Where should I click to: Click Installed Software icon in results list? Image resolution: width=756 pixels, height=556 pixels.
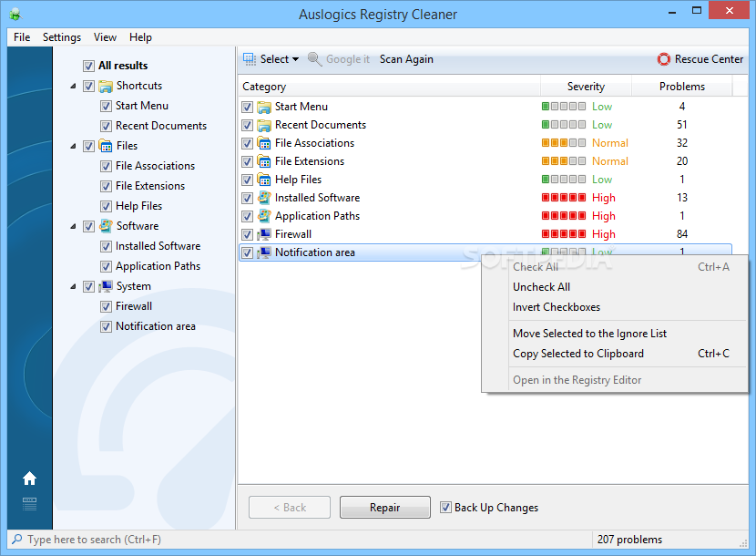(264, 198)
